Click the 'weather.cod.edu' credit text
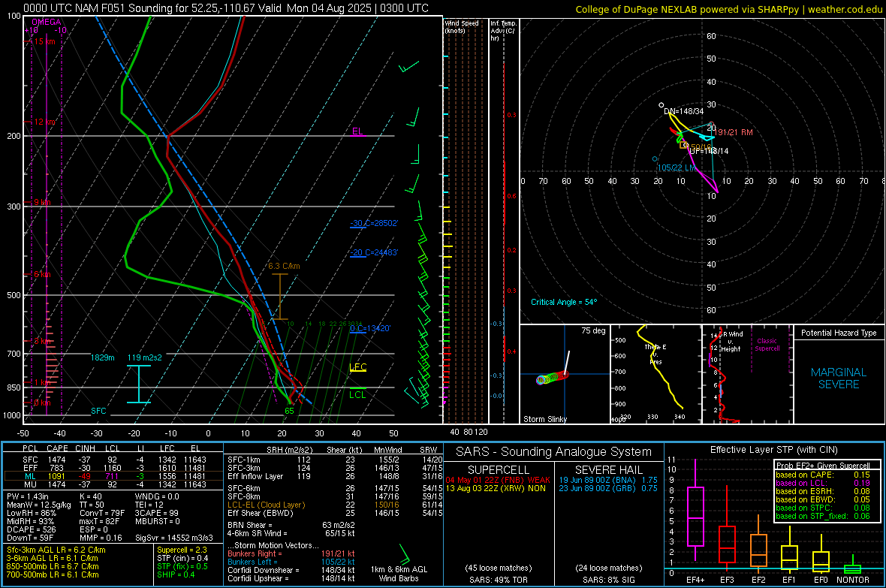The width and height of the screenshot is (886, 588). [845, 9]
